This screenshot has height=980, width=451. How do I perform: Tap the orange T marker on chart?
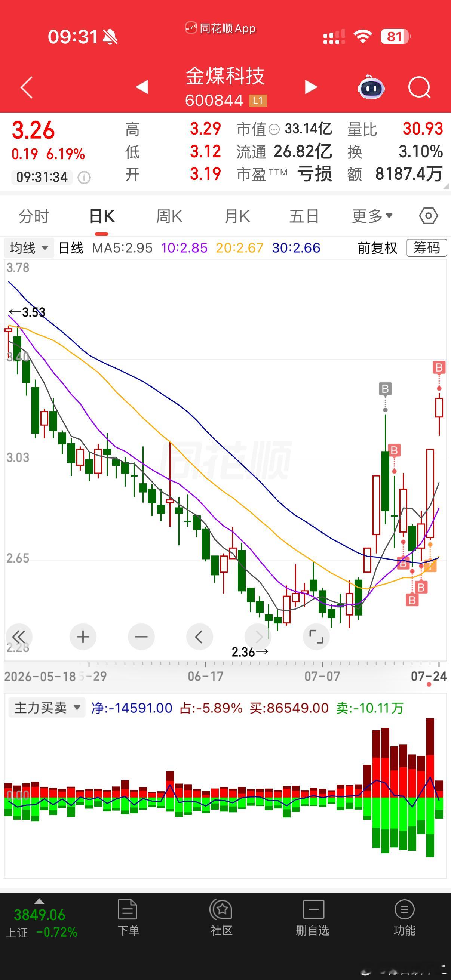[430, 566]
